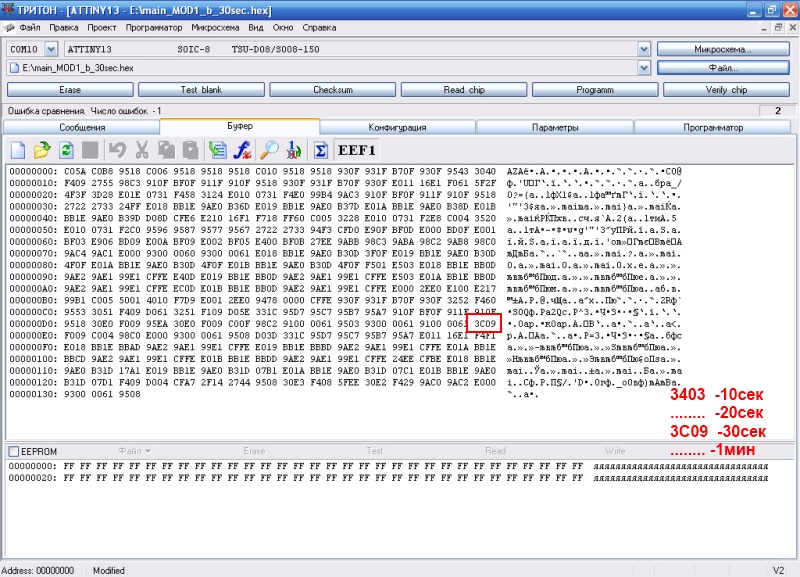Click the Erase button

[69, 90]
